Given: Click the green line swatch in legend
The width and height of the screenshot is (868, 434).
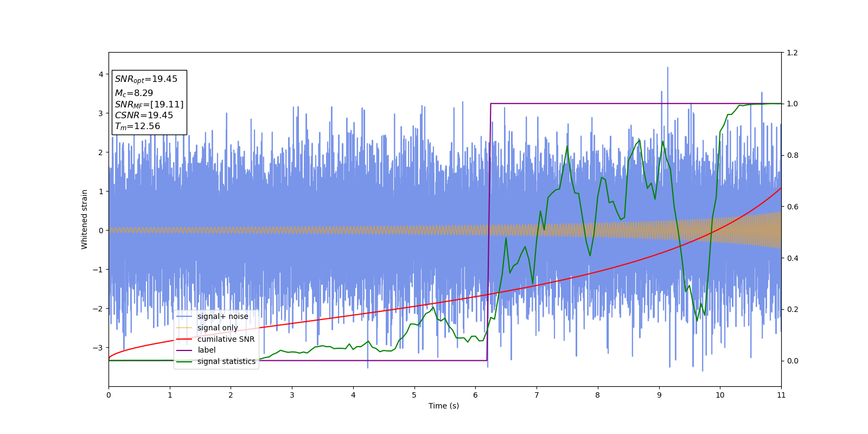Looking at the screenshot, I should point(184,362).
